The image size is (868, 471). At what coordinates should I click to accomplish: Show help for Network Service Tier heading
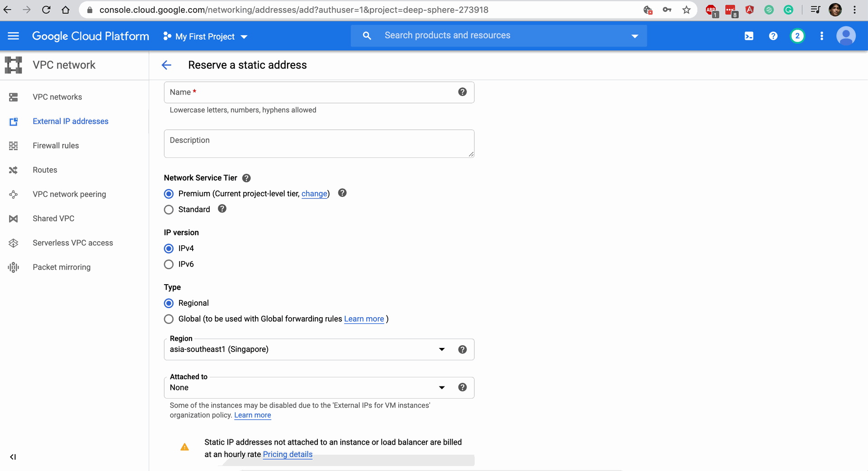pos(246,178)
